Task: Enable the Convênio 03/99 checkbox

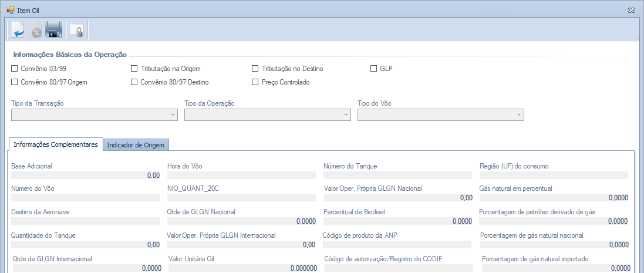Action: pyautogui.click(x=15, y=69)
